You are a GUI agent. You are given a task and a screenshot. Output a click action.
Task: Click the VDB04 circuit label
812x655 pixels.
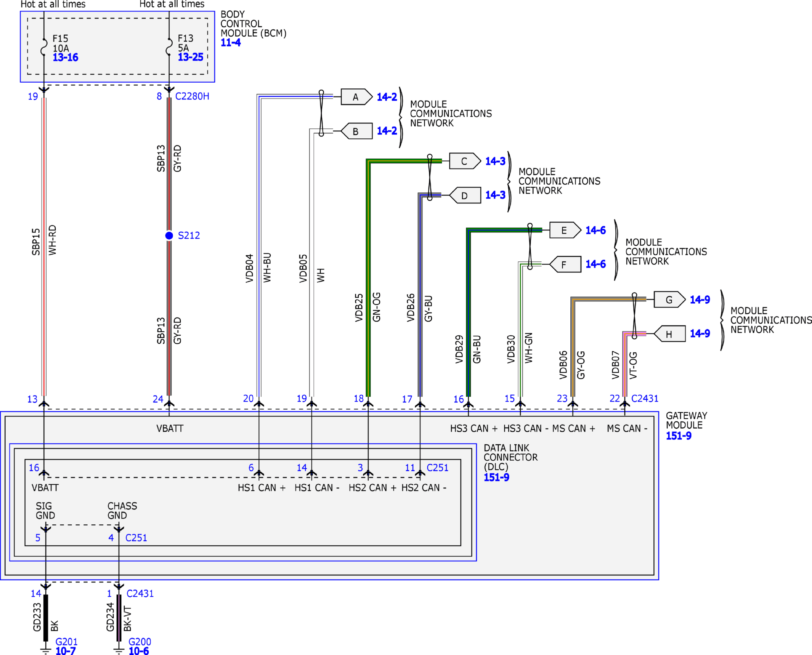point(249,268)
